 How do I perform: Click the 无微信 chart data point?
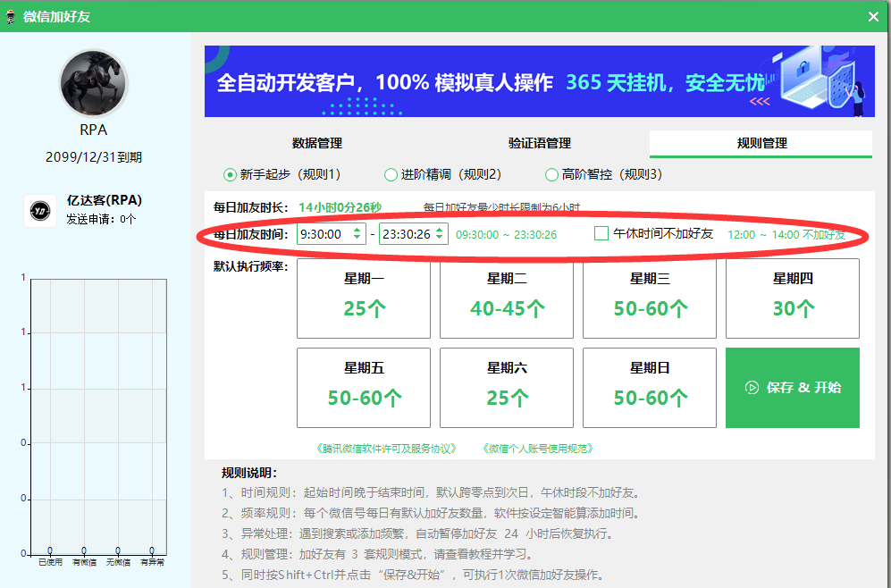click(x=118, y=550)
